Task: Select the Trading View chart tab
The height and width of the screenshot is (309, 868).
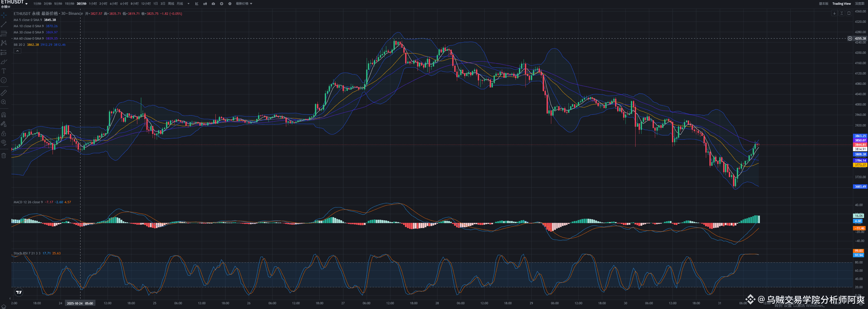Action: [x=842, y=4]
